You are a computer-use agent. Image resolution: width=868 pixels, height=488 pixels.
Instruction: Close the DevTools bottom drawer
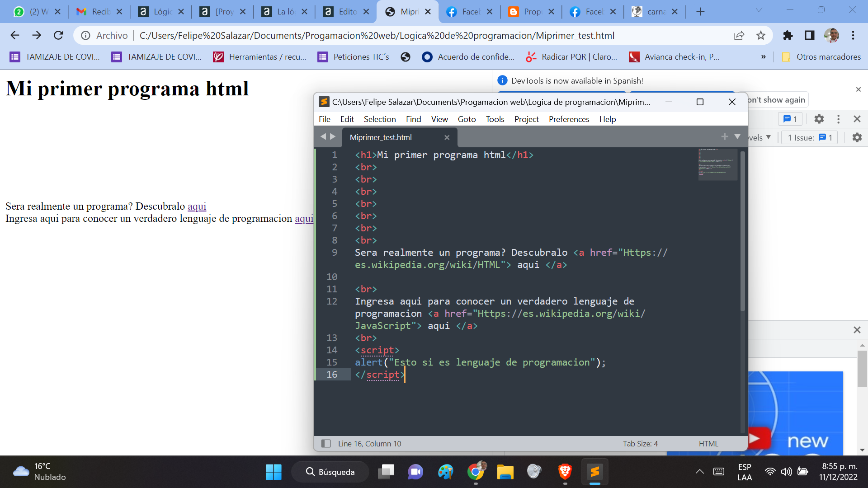(857, 330)
